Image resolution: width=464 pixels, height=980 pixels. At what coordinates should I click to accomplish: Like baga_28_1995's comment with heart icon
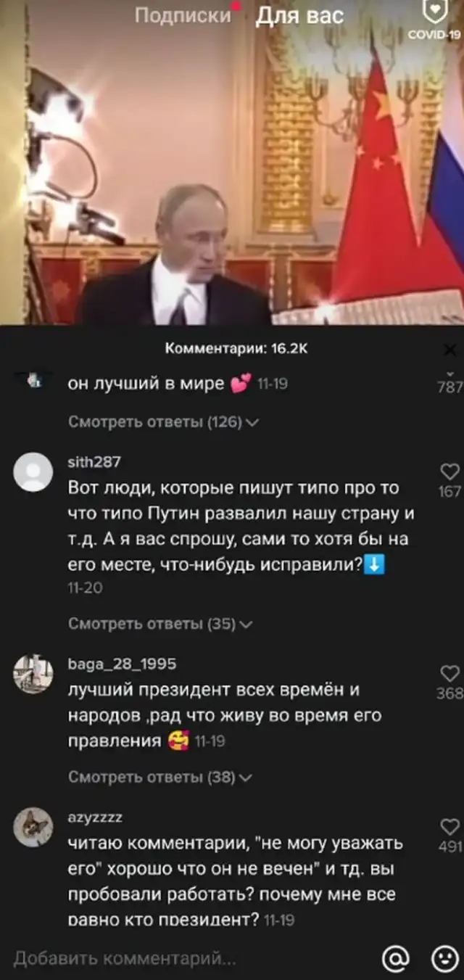[x=450, y=673]
